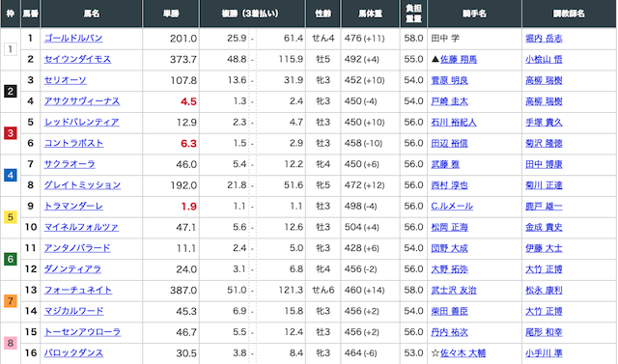The image size is (618, 364).
Task: Select horse weight 504 (+4)
Action: pos(362,227)
